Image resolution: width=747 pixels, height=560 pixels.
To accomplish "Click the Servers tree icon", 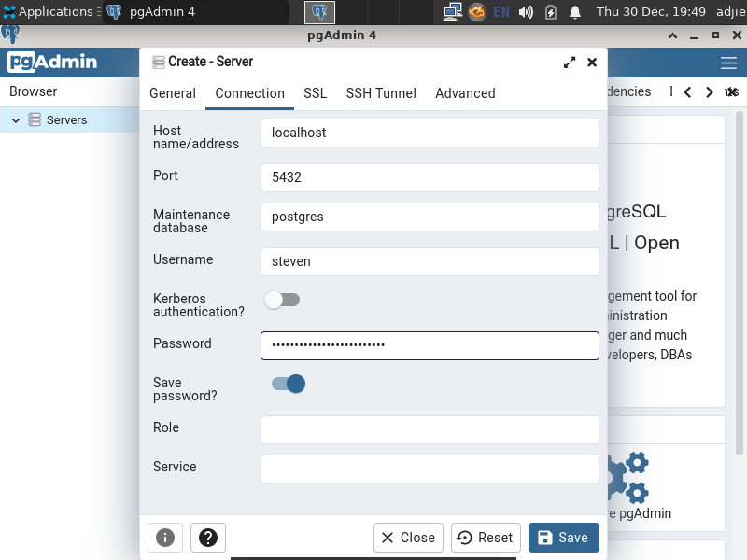I will coord(35,119).
